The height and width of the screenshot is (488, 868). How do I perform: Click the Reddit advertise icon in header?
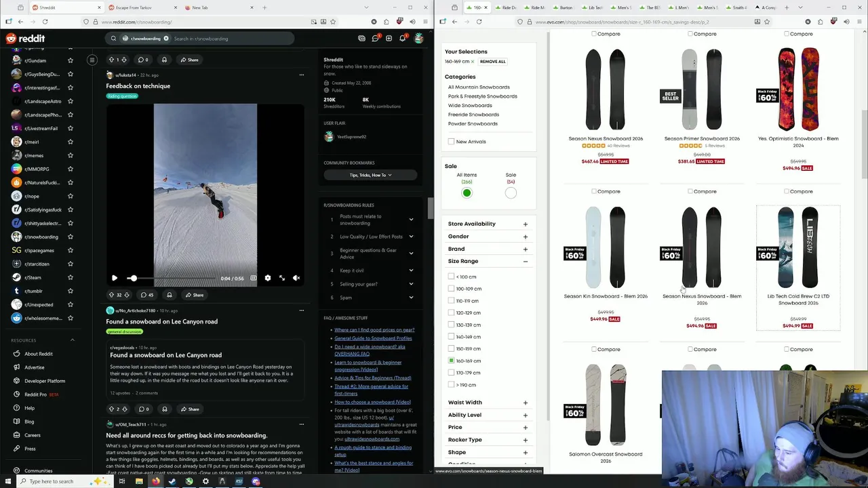pyautogui.click(x=361, y=39)
